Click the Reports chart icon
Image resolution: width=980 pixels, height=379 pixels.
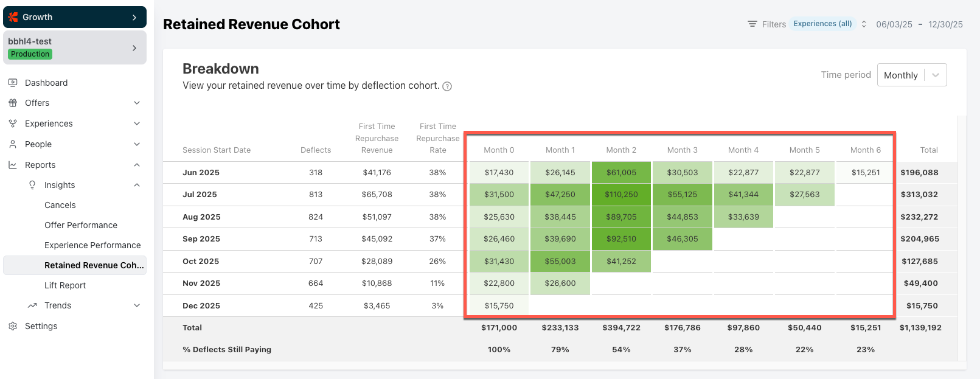click(x=13, y=165)
